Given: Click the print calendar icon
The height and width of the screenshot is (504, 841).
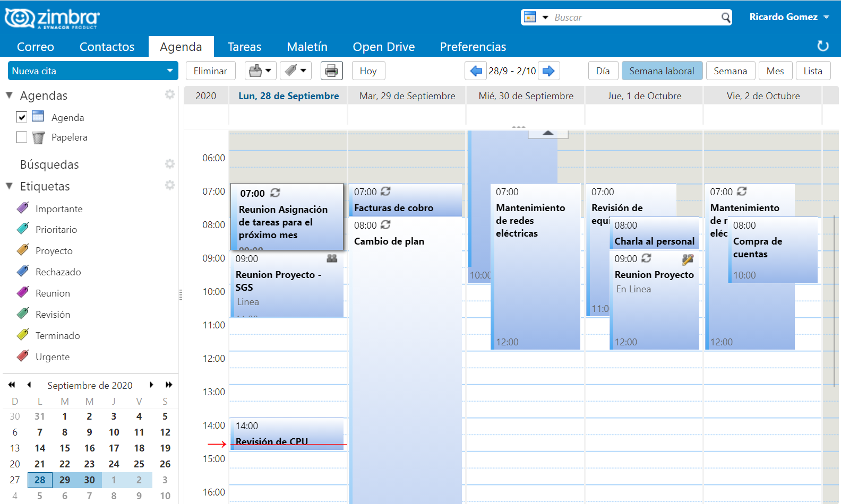Looking at the screenshot, I should [x=331, y=71].
